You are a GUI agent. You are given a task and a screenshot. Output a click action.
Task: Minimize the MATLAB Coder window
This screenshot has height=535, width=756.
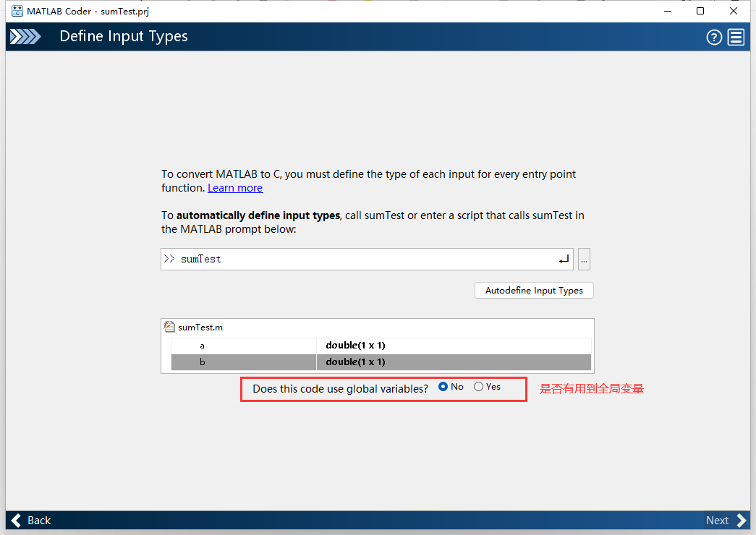(x=668, y=11)
